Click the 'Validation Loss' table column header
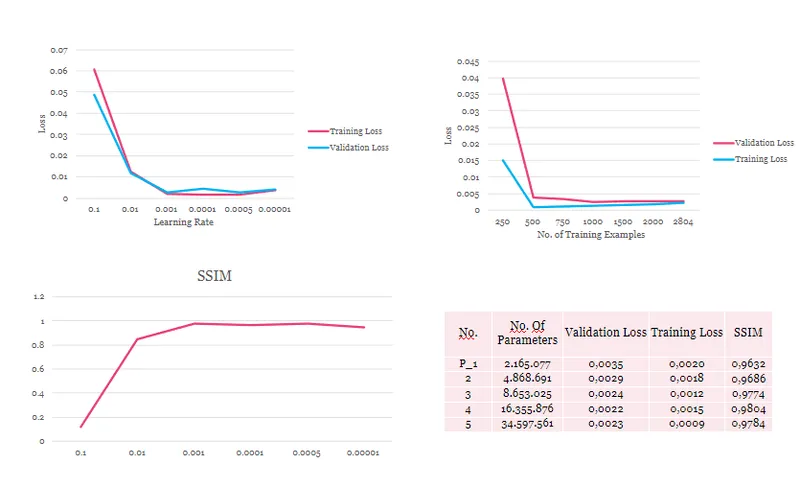The image size is (800, 487). pos(605,332)
